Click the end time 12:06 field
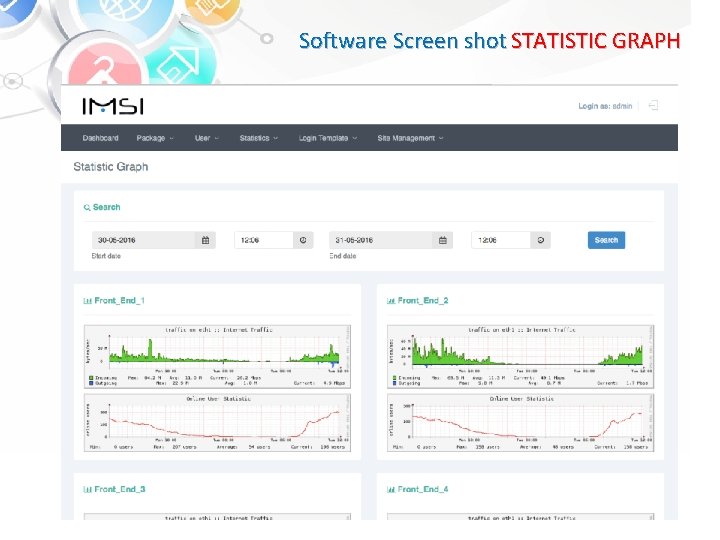 tap(501, 240)
